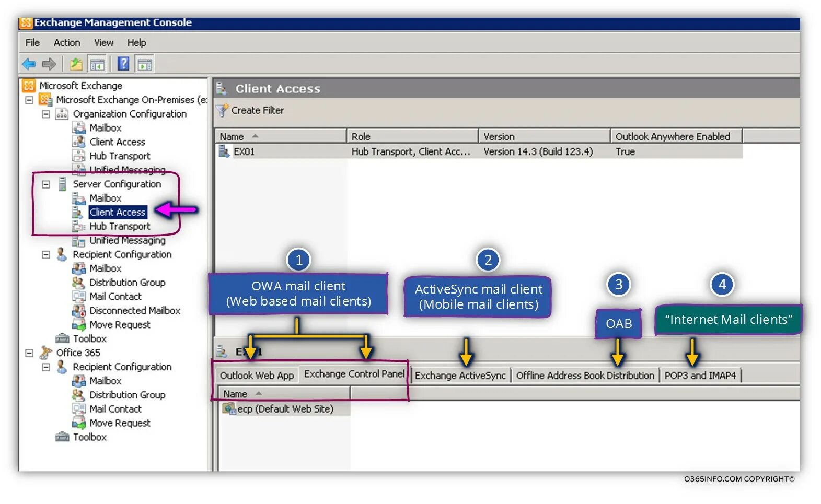Click the EX01 server icon in list
Image resolution: width=821 pixels, height=504 pixels.
[224, 151]
